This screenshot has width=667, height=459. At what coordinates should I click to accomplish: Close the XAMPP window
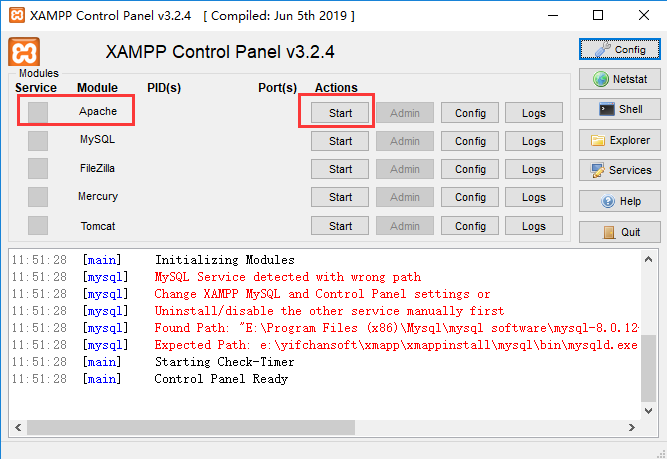pyautogui.click(x=644, y=15)
